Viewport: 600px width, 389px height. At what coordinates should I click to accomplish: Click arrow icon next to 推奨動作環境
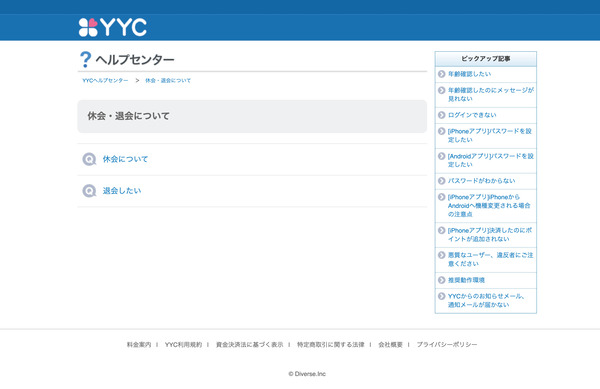[x=442, y=280]
